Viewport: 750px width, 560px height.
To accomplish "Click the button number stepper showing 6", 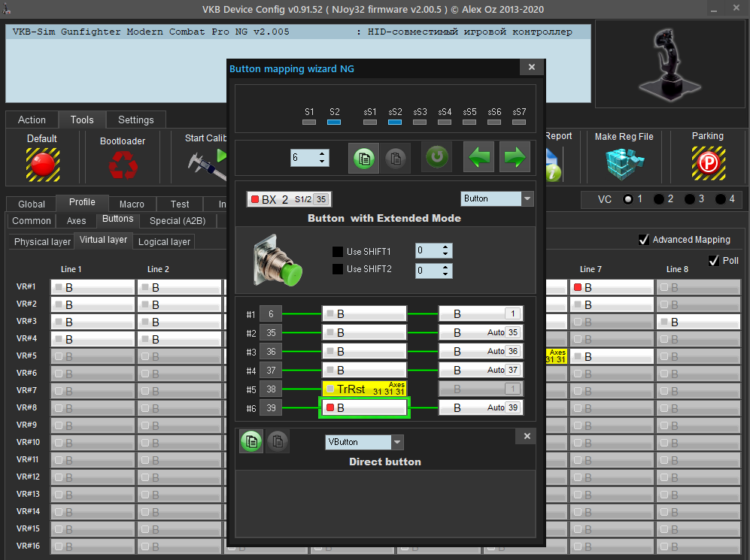I will click(309, 157).
